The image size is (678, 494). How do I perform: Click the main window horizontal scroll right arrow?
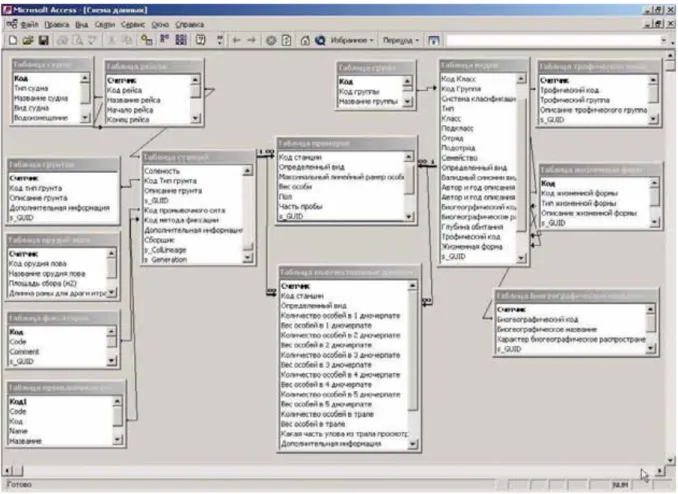[659, 470]
